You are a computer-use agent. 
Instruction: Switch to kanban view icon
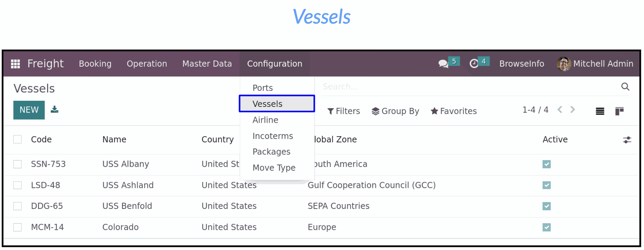620,111
